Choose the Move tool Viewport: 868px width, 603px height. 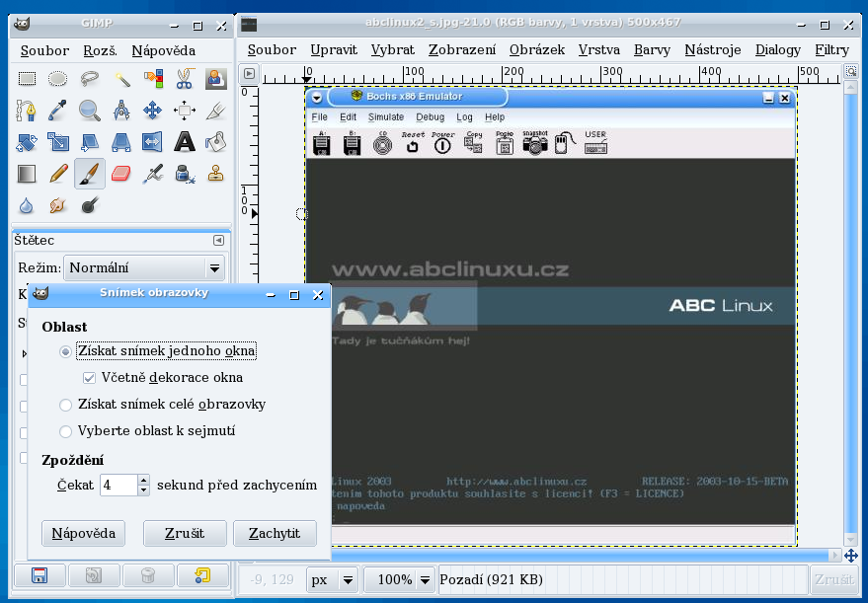[153, 111]
